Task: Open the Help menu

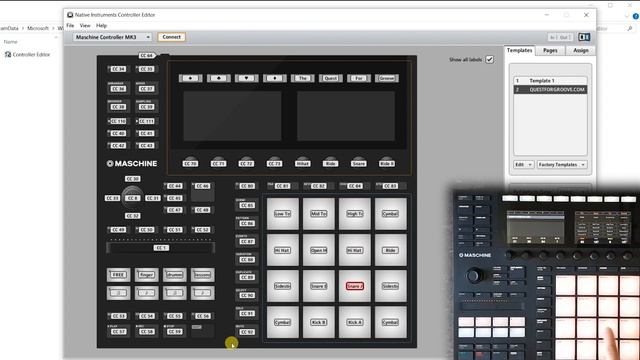Action: coord(101,26)
